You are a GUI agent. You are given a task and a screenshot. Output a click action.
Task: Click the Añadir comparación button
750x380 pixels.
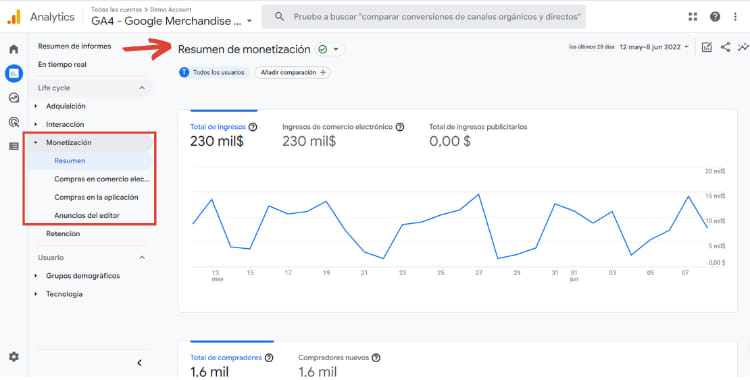pos(293,72)
